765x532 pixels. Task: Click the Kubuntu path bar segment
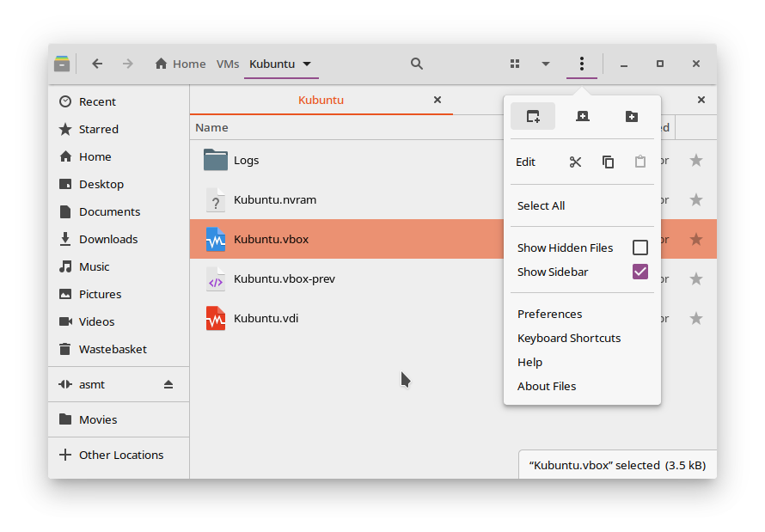pyautogui.click(x=272, y=64)
